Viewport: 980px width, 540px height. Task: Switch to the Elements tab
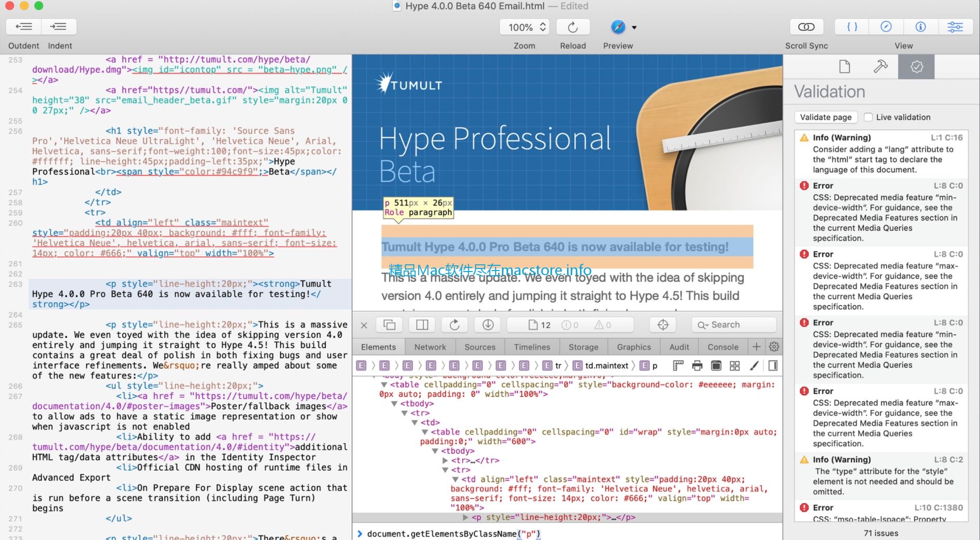pyautogui.click(x=378, y=347)
